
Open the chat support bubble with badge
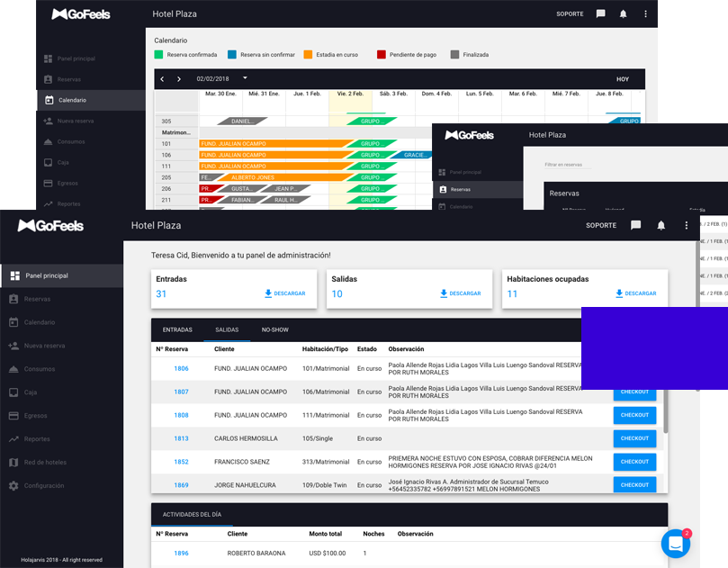point(676,544)
